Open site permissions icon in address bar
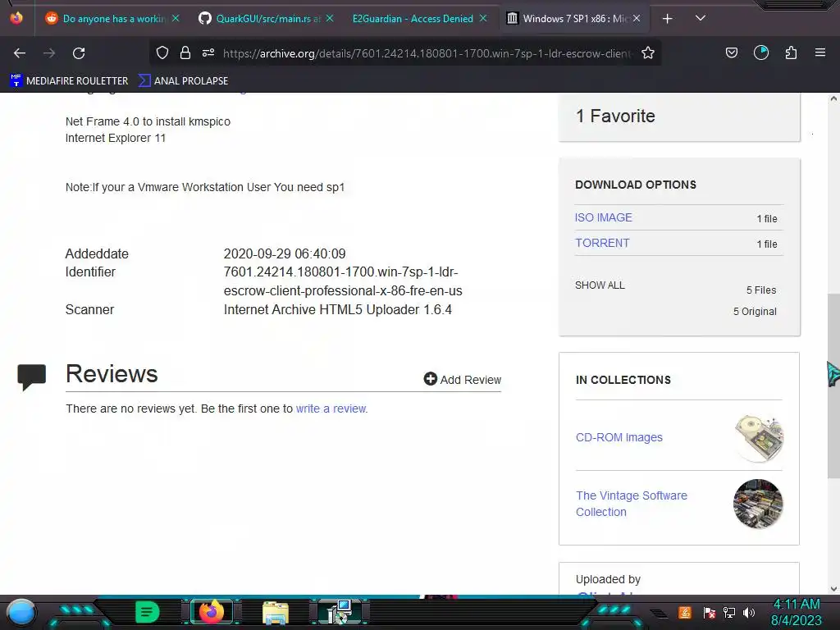 coord(208,52)
